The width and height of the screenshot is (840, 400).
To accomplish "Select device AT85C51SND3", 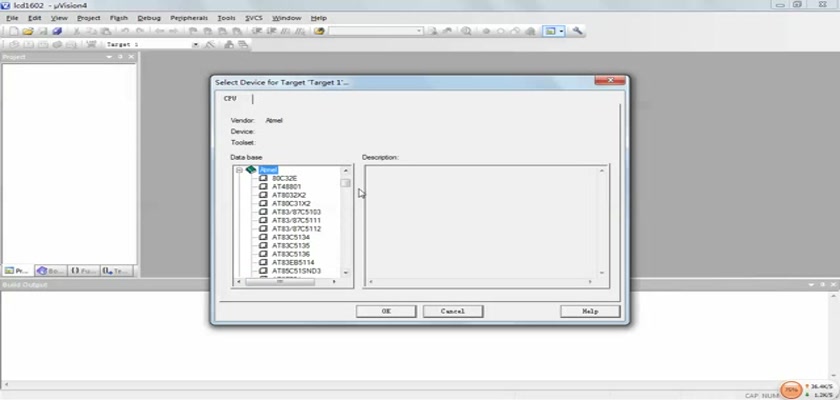I will pos(296,271).
